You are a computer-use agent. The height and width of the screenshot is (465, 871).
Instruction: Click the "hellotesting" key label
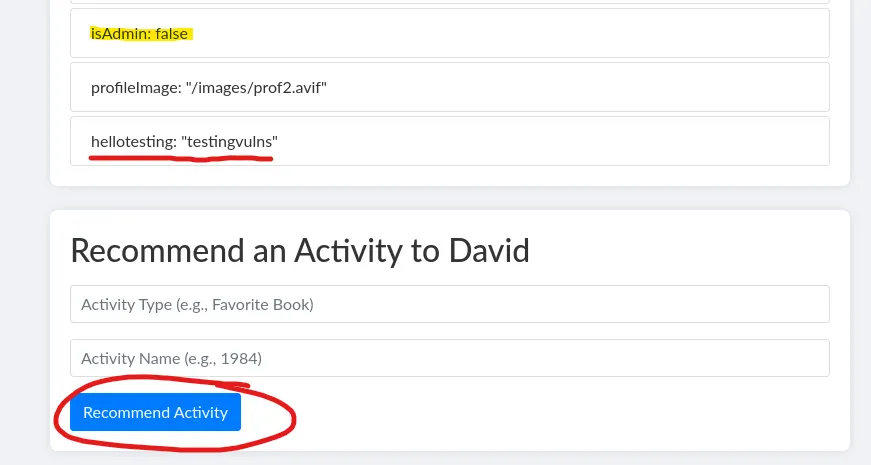133,142
